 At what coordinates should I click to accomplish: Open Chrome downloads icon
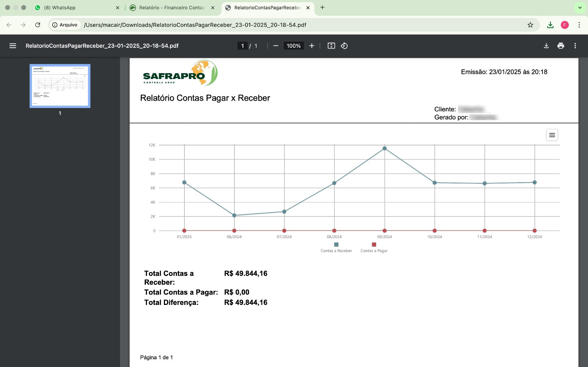[550, 25]
